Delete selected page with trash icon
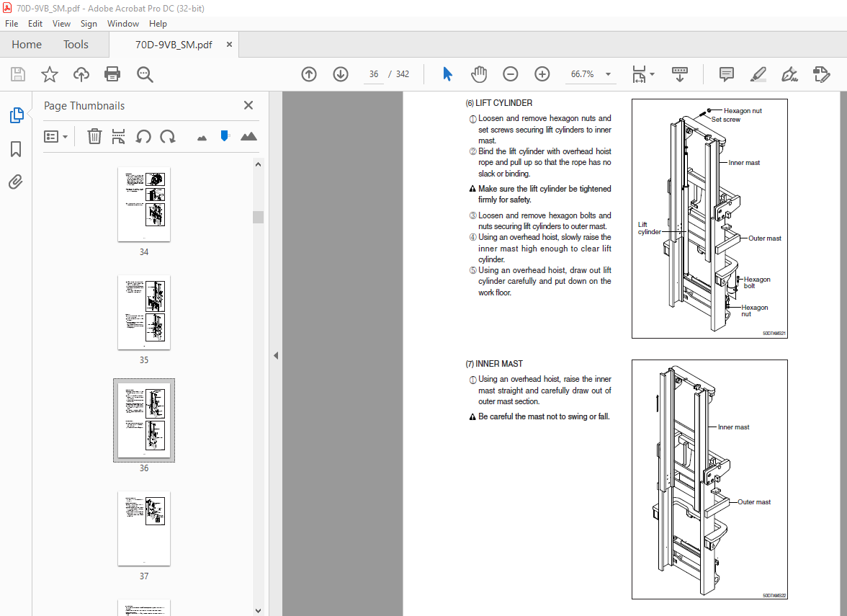Image resolution: width=847 pixels, height=616 pixels. coord(94,137)
